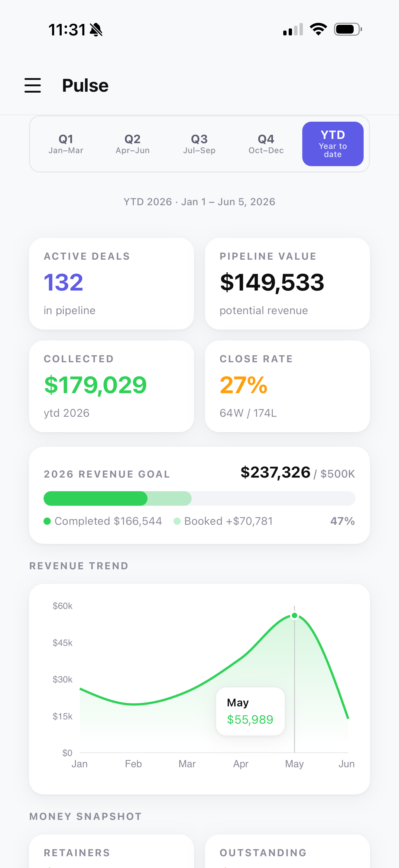Viewport: 399px width, 868px height.
Task: Tap the Completed $166,544 legend item
Action: 103,521
